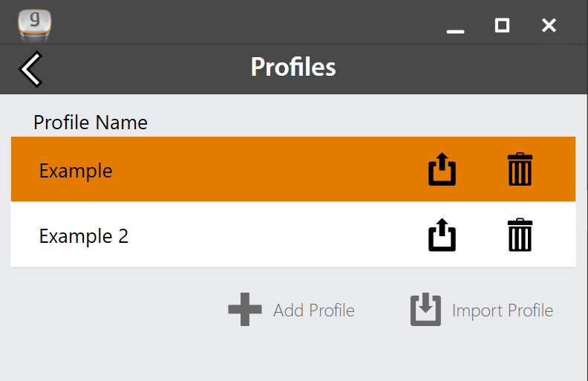This screenshot has width=588, height=381.
Task: Click the Profile Name column header
Action: 91,123
